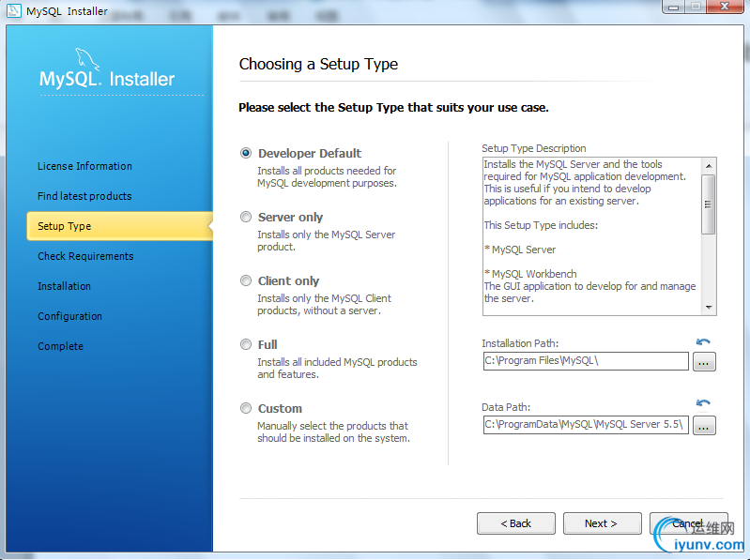750x560 pixels.
Task: Open Find latest products step
Action: pyautogui.click(x=84, y=196)
